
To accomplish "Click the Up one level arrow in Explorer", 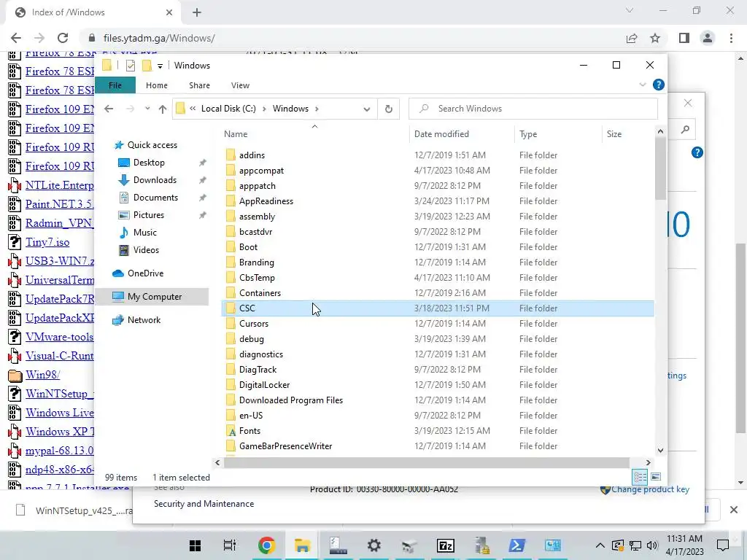I will click(163, 109).
